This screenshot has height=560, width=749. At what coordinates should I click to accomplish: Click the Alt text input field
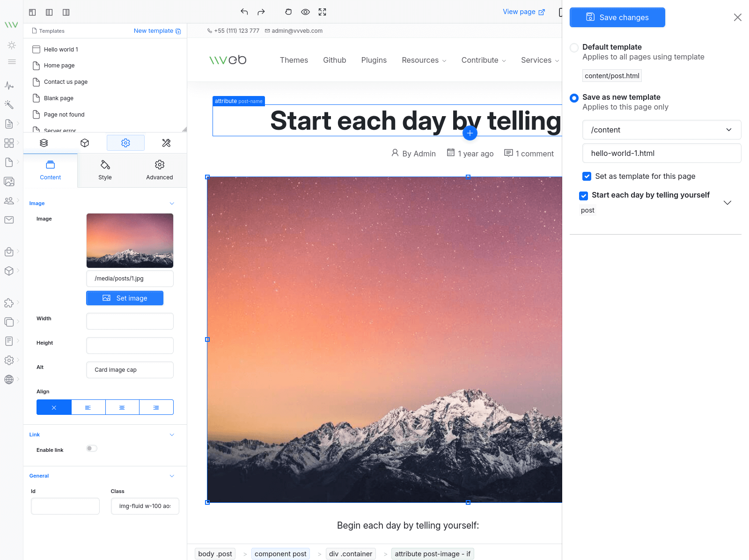point(130,370)
